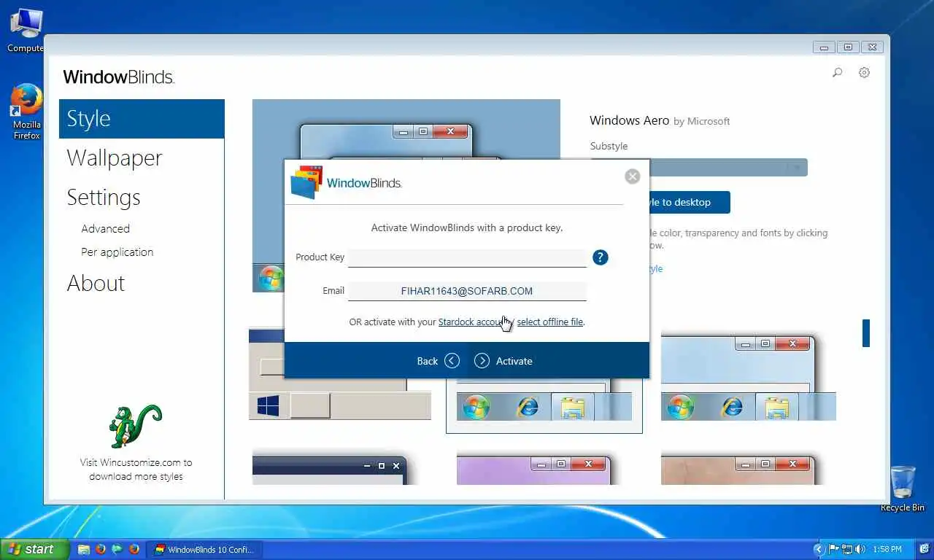934x560 pixels.
Task: Click the Windows Aero style name
Action: [629, 120]
